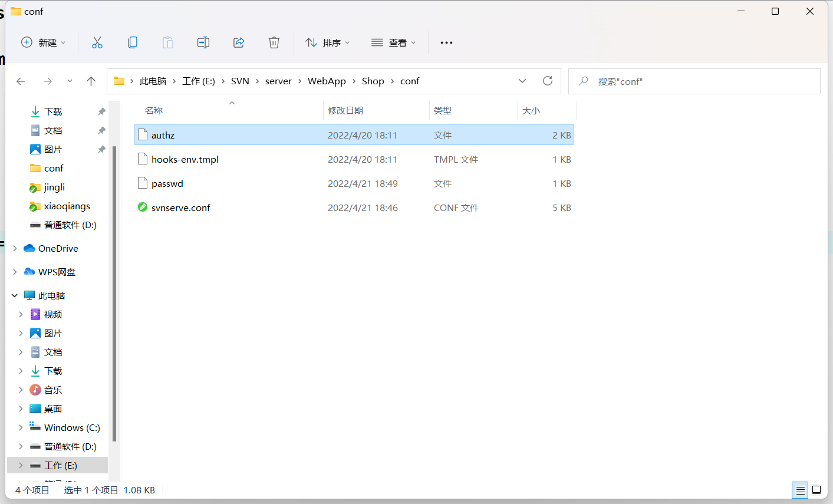
Task: Click pin icon next to 图片
Action: [101, 149]
